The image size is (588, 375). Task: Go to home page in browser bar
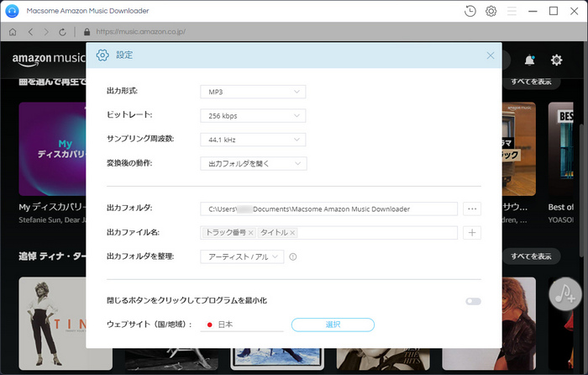13,32
